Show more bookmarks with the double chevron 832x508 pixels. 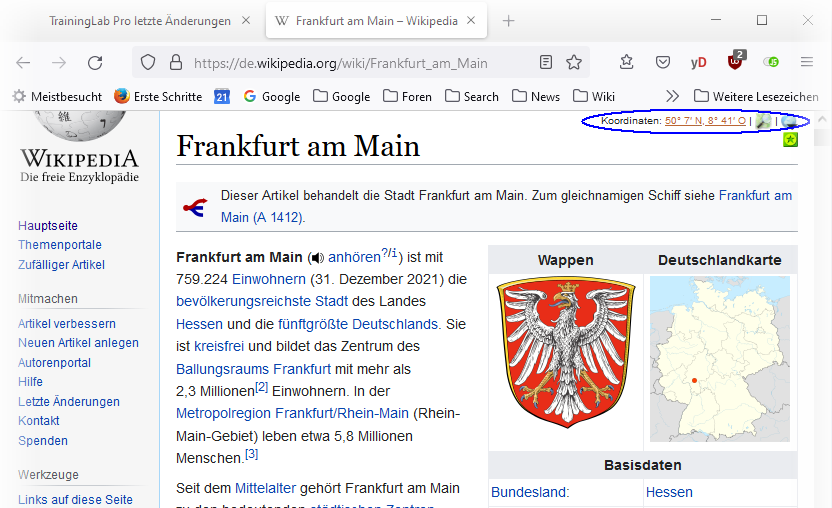coord(672,96)
